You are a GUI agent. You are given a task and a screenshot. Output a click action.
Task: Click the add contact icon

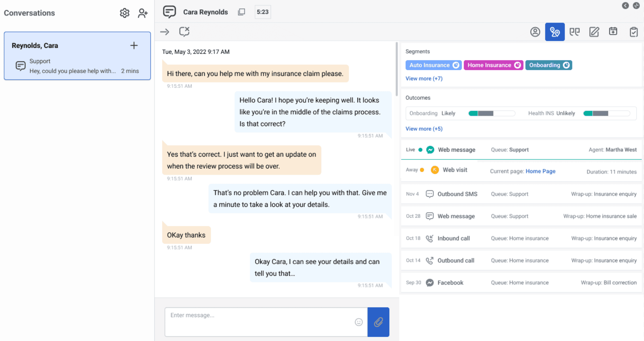(142, 13)
